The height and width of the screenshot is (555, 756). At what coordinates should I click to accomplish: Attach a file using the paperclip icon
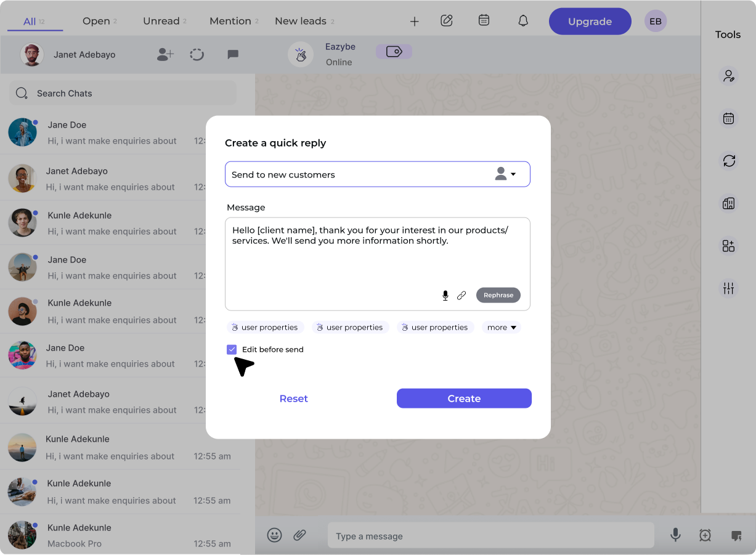(x=300, y=535)
